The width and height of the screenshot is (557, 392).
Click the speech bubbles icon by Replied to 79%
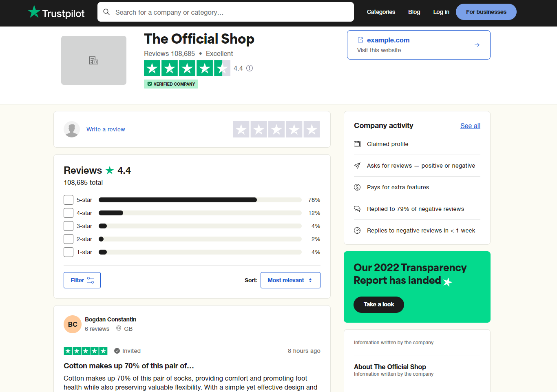357,209
